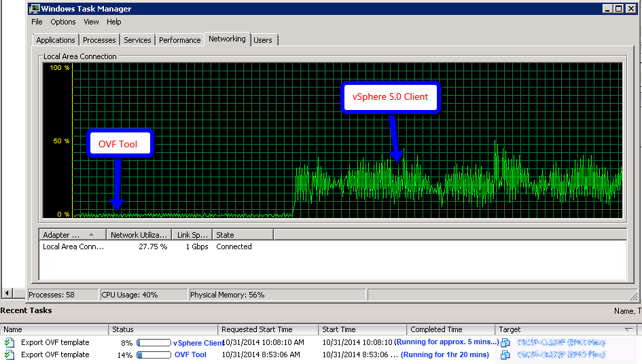Viewport: 642px width, 364px height.
Task: Click the 8% progress bar of first task
Action: point(154,343)
